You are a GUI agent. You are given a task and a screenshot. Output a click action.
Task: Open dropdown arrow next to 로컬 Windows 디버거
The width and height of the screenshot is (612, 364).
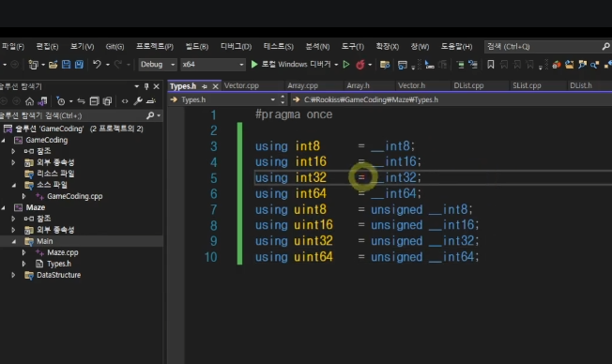coord(336,65)
